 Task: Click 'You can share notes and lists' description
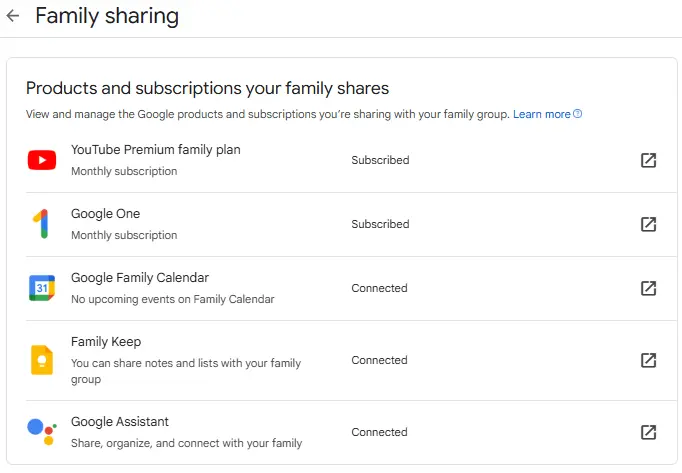tap(186, 371)
